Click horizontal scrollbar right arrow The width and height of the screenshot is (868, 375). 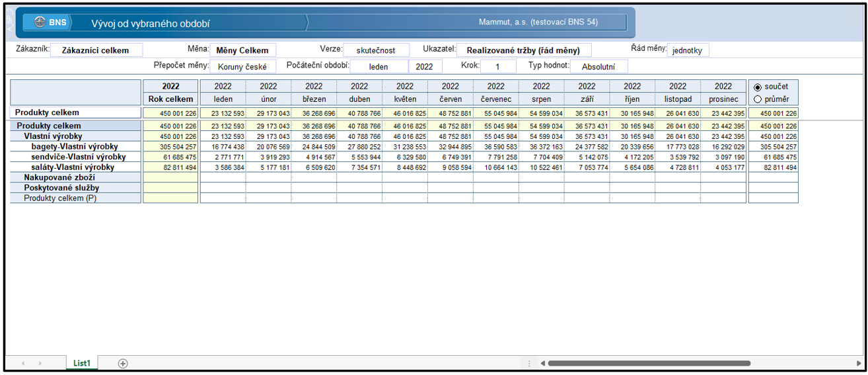[858, 363]
